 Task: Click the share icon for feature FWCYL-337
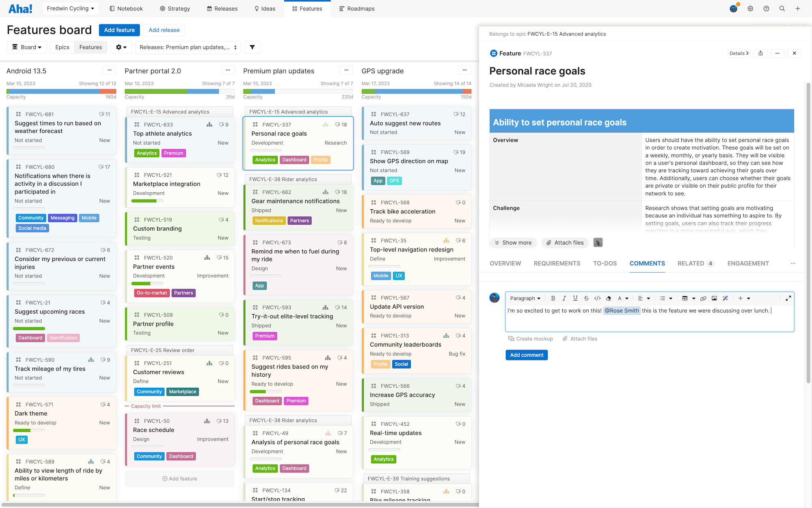pos(760,53)
